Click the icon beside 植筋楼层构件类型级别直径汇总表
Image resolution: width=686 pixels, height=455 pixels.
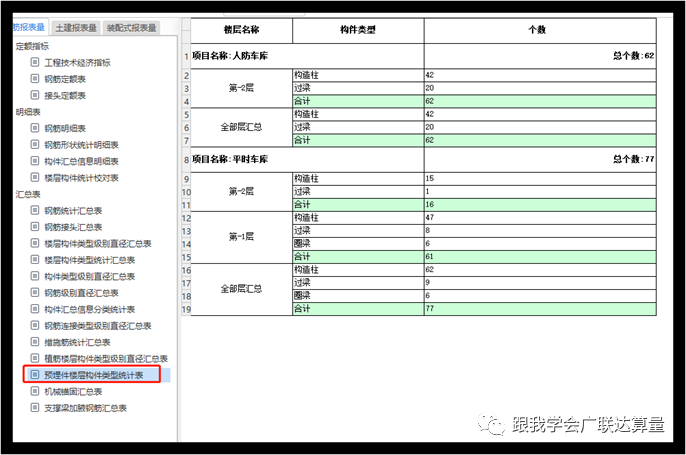click(35, 358)
